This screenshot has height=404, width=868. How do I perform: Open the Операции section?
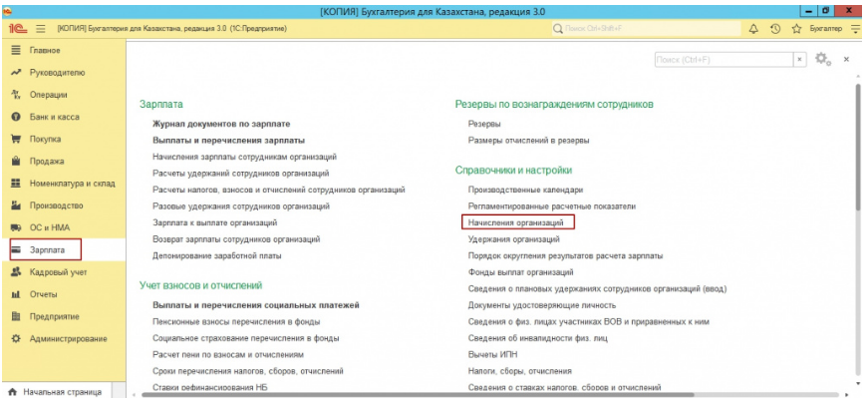[x=48, y=95]
